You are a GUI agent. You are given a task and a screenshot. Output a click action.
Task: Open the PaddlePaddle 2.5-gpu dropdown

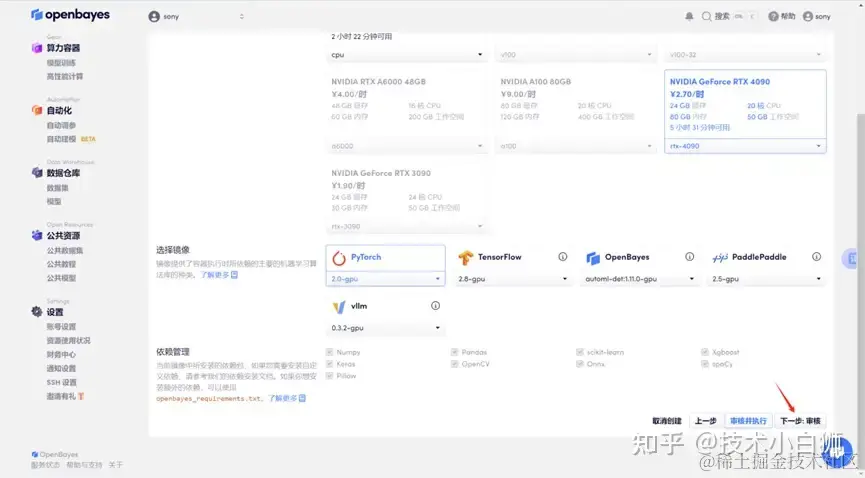coord(766,279)
